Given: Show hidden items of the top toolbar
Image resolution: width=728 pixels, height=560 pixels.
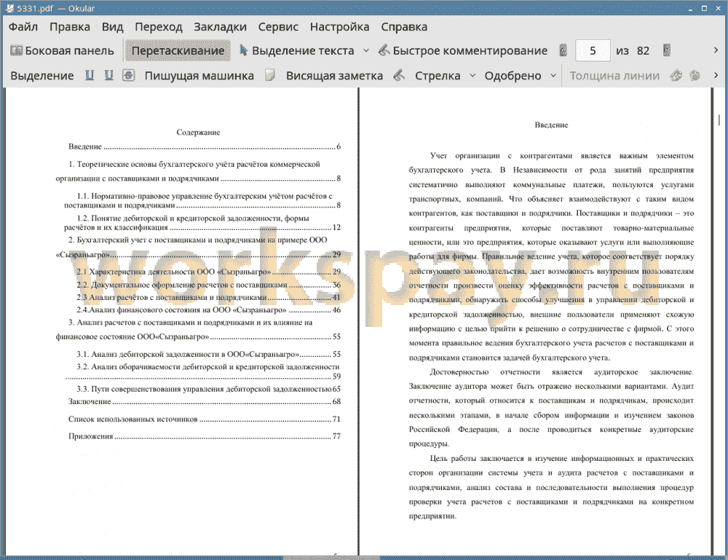Looking at the screenshot, I should 716,50.
